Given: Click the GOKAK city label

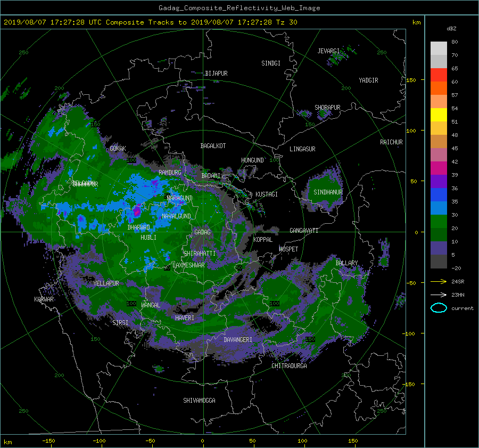Looking at the screenshot, I should (118, 149).
